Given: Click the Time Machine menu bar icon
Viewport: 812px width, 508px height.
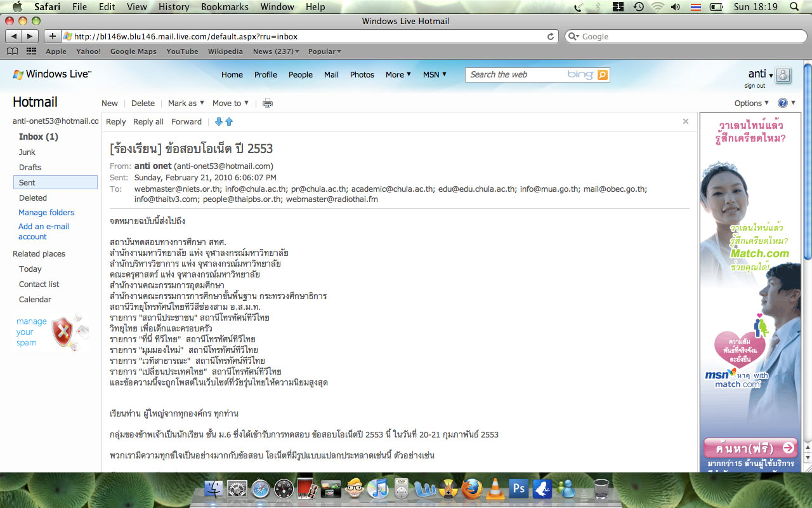Looking at the screenshot, I should [x=639, y=7].
